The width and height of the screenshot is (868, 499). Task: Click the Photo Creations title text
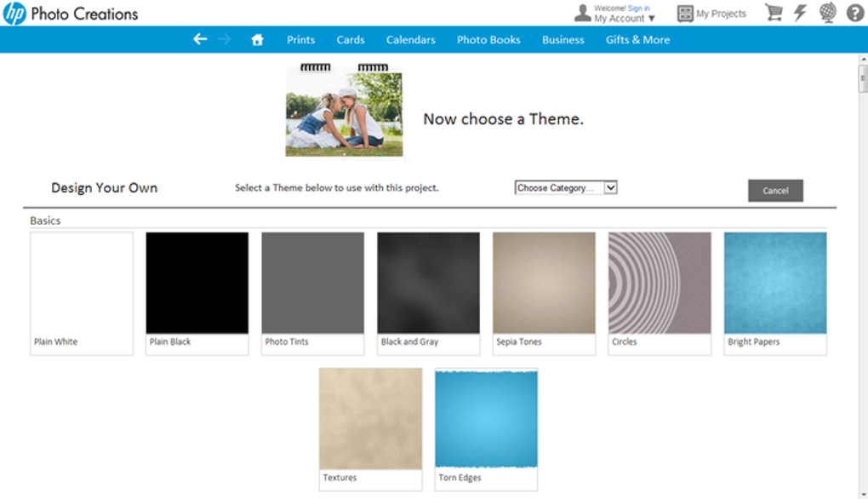coord(84,14)
